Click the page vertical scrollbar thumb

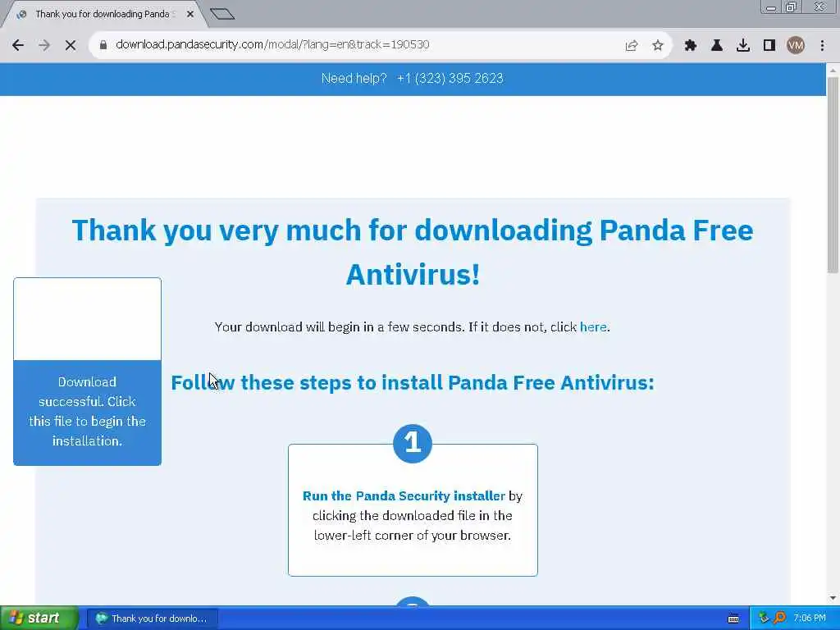(833, 174)
